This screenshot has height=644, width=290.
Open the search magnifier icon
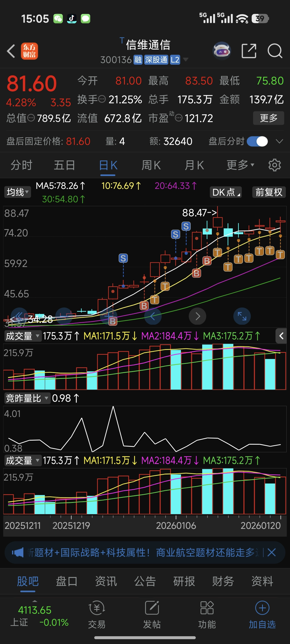[275, 51]
